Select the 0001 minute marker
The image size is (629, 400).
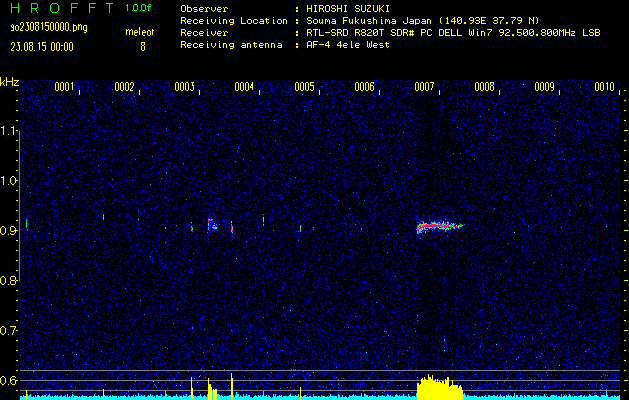pyautogui.click(x=64, y=87)
